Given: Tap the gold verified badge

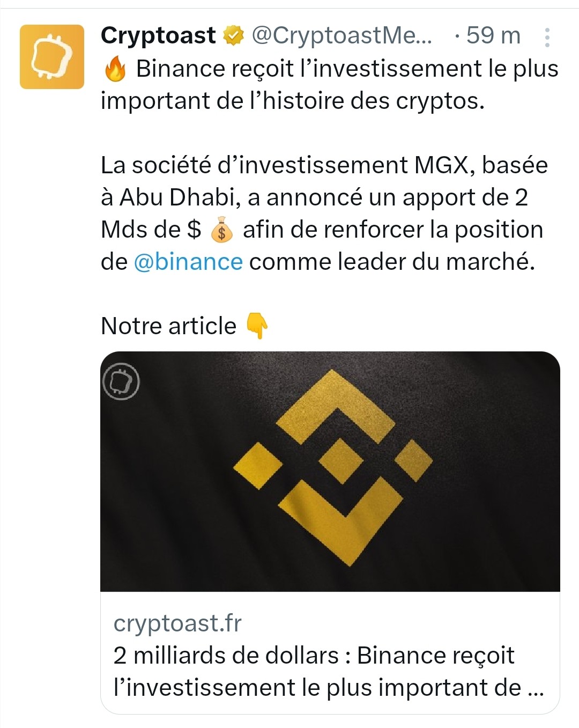Looking at the screenshot, I should click(233, 36).
